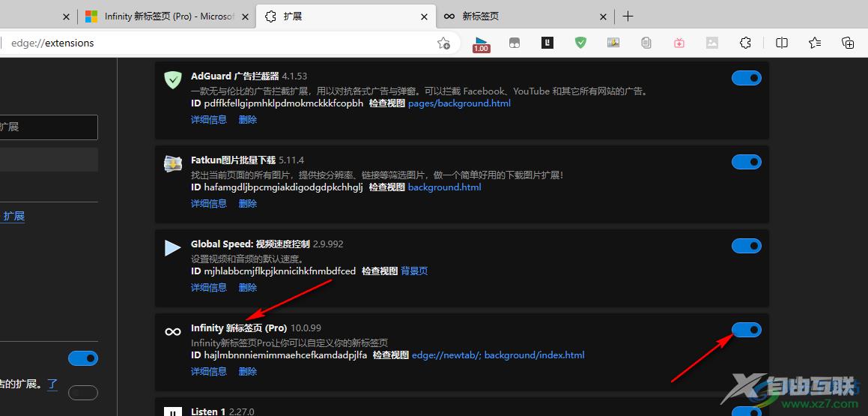
Task: Click the Infinity 新标签页 (Pro) title
Action: [239, 328]
